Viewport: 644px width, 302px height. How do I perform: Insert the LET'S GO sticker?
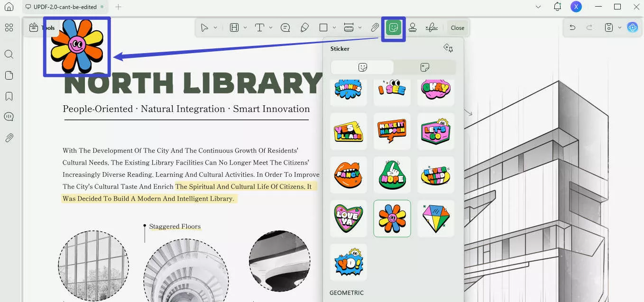coord(436,131)
